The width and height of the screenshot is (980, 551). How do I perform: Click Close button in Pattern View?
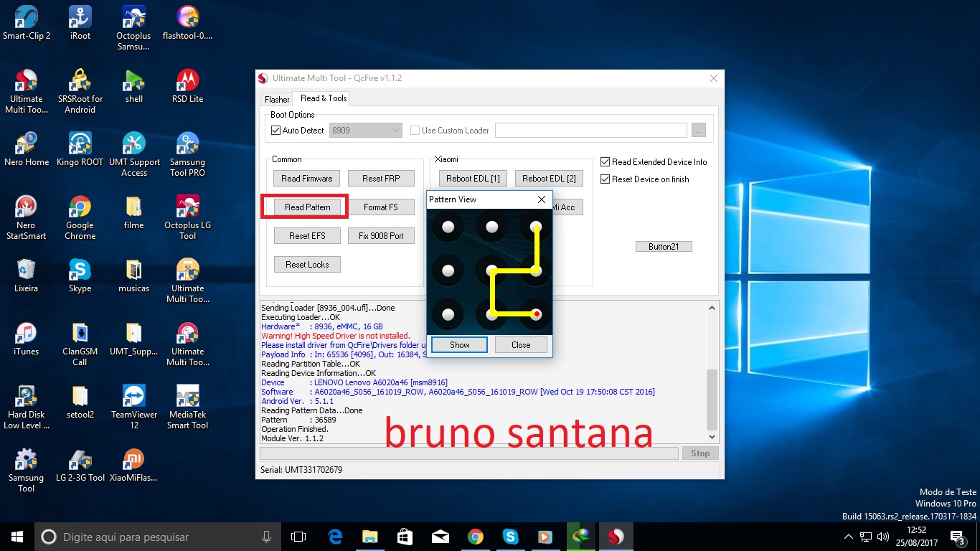click(521, 345)
